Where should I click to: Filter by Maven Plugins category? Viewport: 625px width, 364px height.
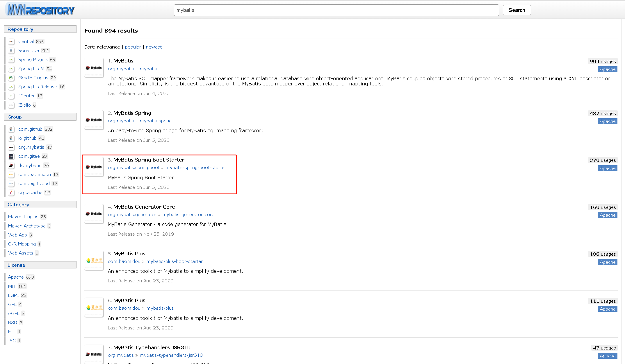point(23,217)
